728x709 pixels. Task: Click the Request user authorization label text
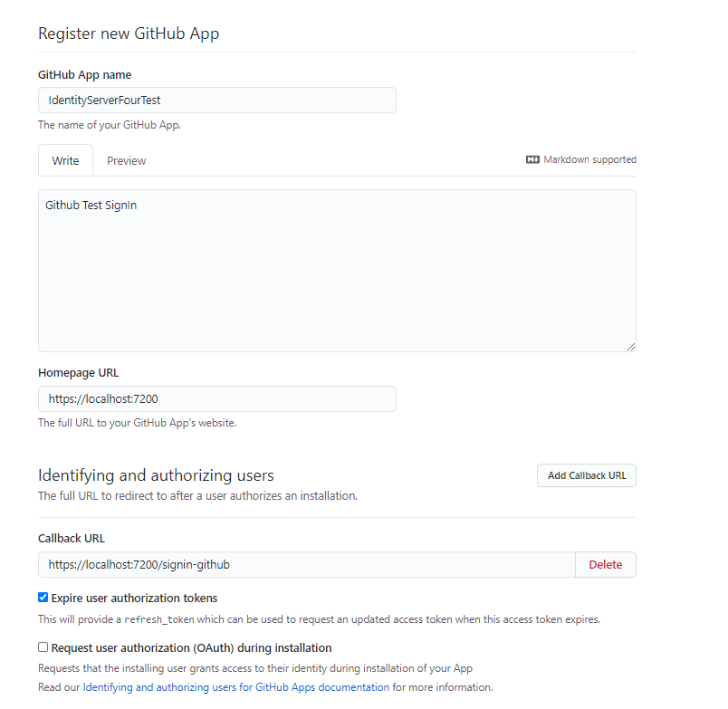tap(191, 647)
